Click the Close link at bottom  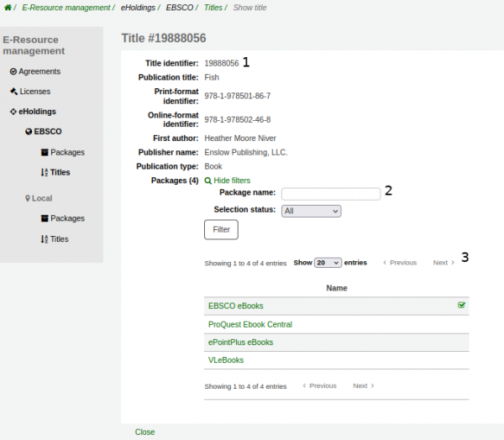(x=144, y=432)
